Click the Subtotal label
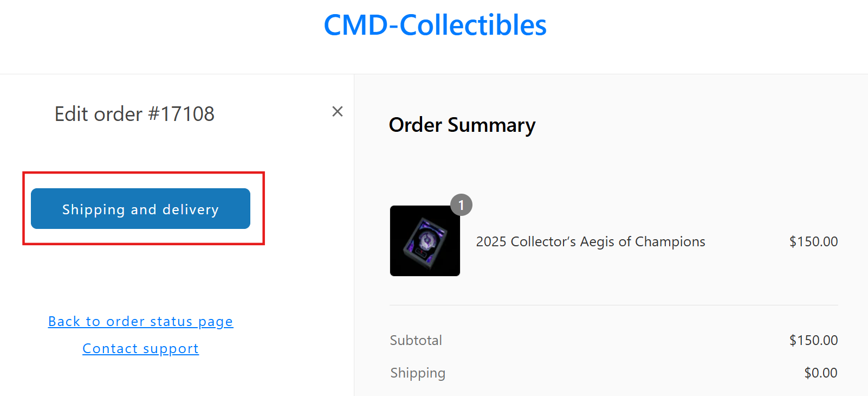 416,340
